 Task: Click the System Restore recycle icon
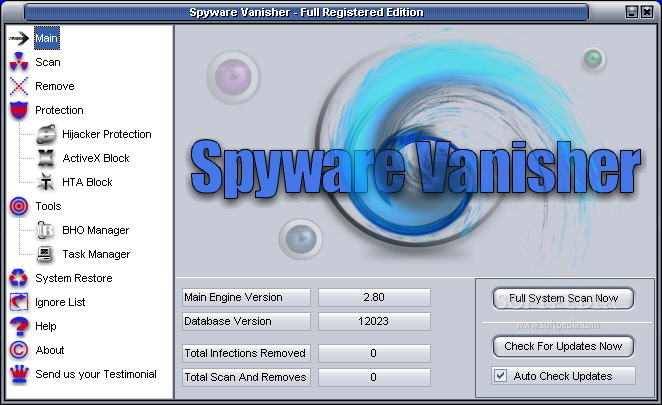(x=19, y=278)
